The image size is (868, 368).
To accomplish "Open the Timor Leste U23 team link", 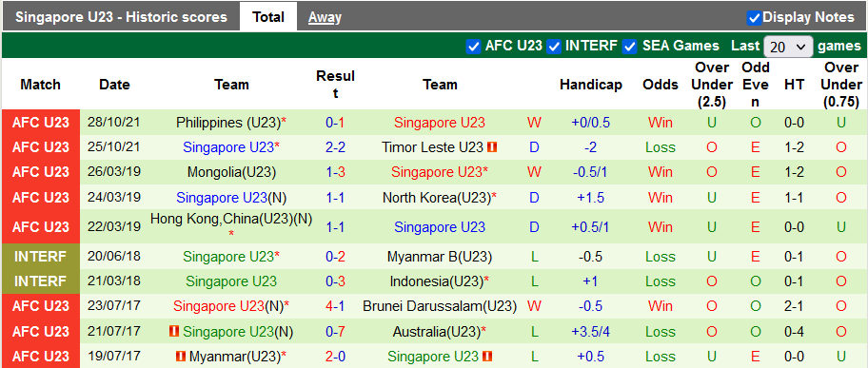I will [432, 147].
